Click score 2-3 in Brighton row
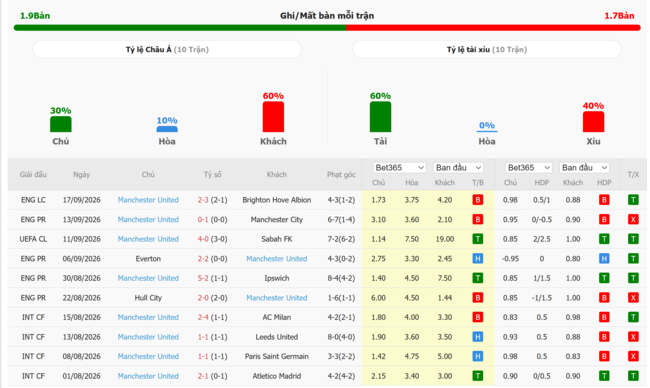Screen dimensions: 650x388 pyautogui.click(x=203, y=200)
